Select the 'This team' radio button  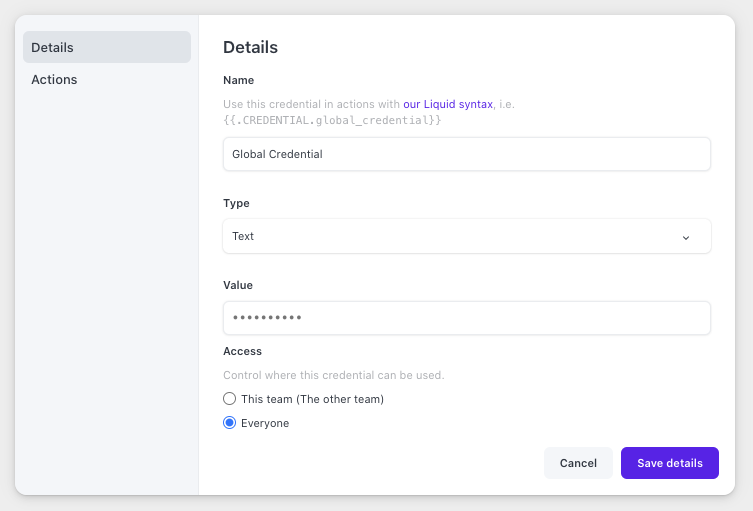click(230, 399)
